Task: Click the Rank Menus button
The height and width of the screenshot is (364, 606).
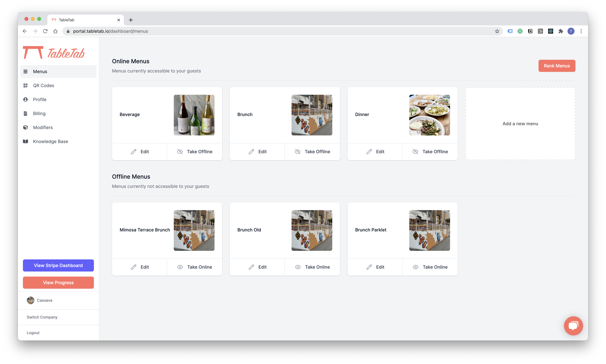Action: click(x=557, y=66)
